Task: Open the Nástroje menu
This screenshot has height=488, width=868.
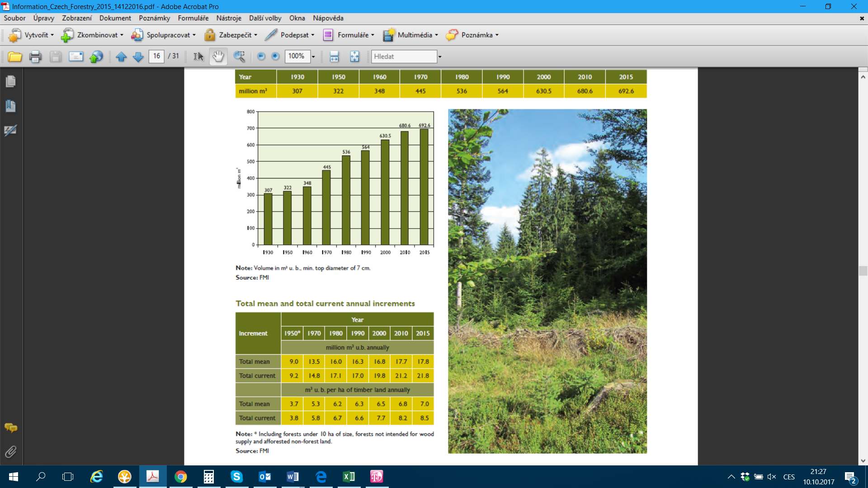Action: pyautogui.click(x=228, y=18)
